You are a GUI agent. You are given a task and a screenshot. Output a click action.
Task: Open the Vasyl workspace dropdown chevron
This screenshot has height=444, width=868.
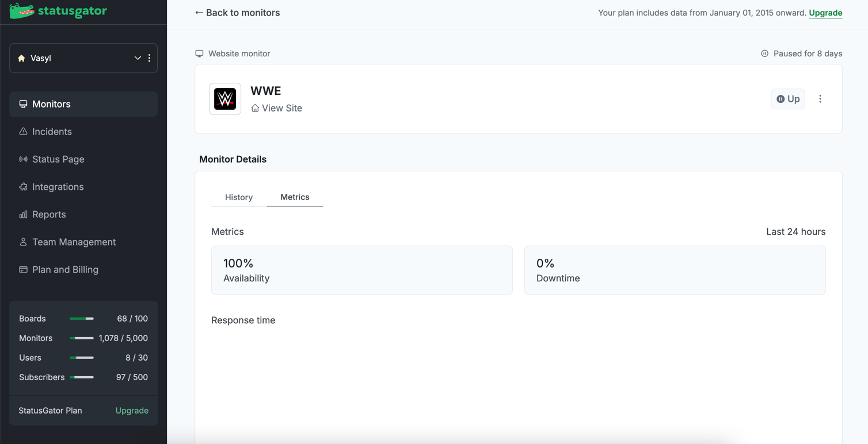[138, 58]
